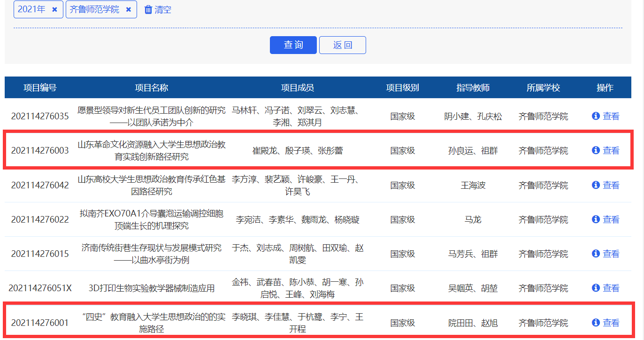Click info icon for project 202114276051X
Screen dimensions: 644x340
[596, 288]
